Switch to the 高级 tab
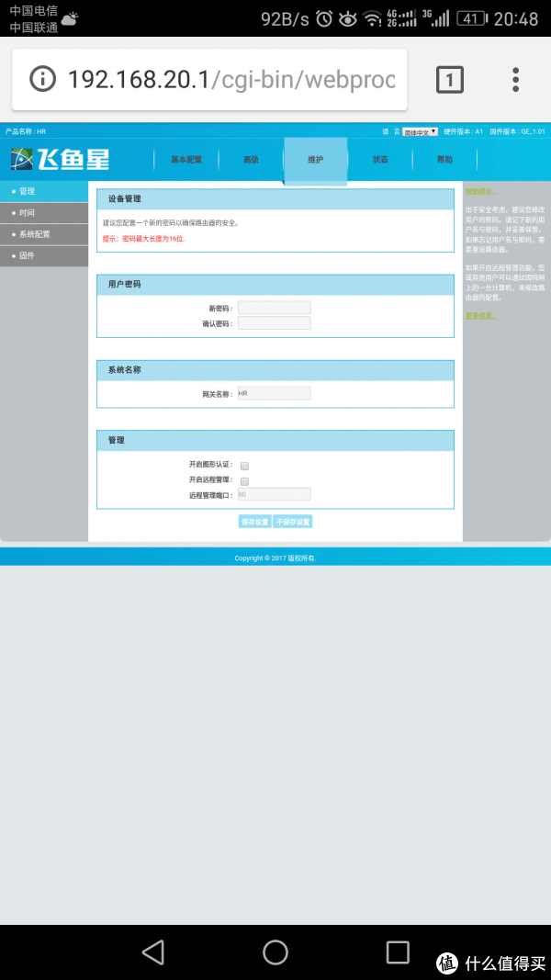This screenshot has width=551, height=980. (251, 160)
